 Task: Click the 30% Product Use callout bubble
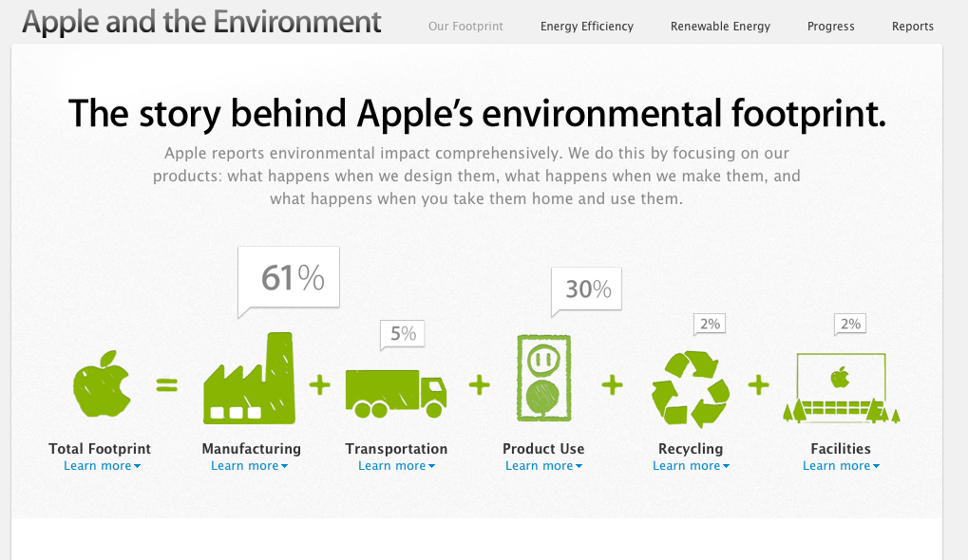(x=585, y=289)
